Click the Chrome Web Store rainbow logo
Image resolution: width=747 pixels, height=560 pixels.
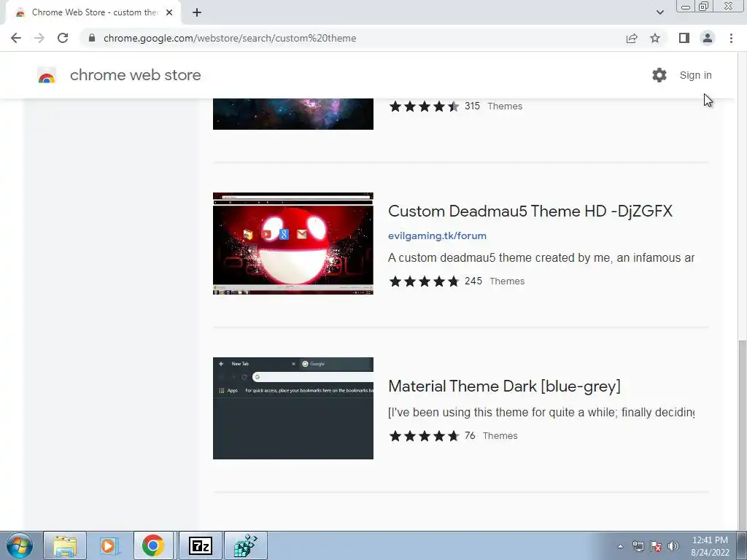point(47,75)
